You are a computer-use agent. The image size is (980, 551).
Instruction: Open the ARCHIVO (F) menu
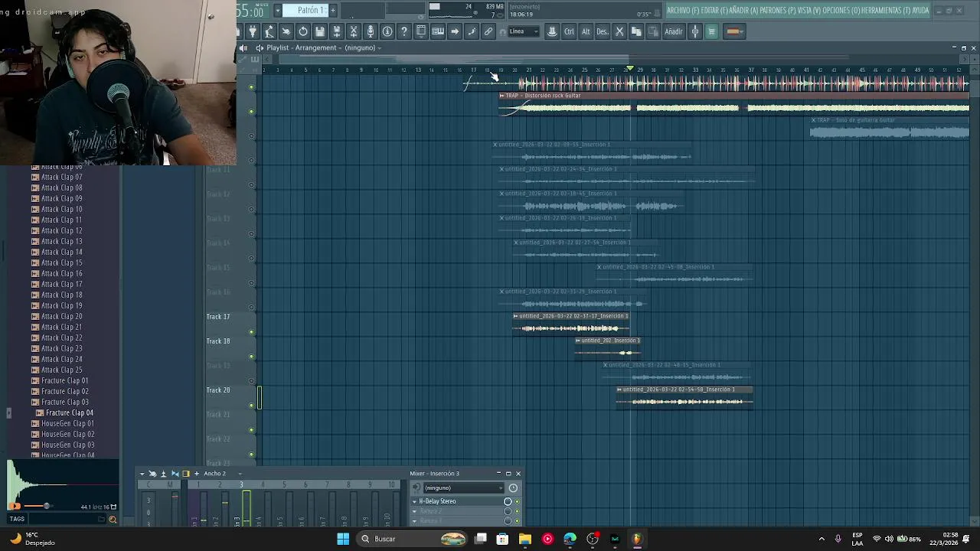coord(683,10)
